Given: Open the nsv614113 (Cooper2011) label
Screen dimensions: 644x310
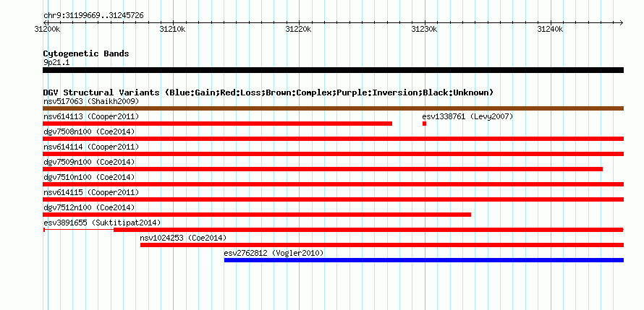Looking at the screenshot, I should [x=91, y=116].
